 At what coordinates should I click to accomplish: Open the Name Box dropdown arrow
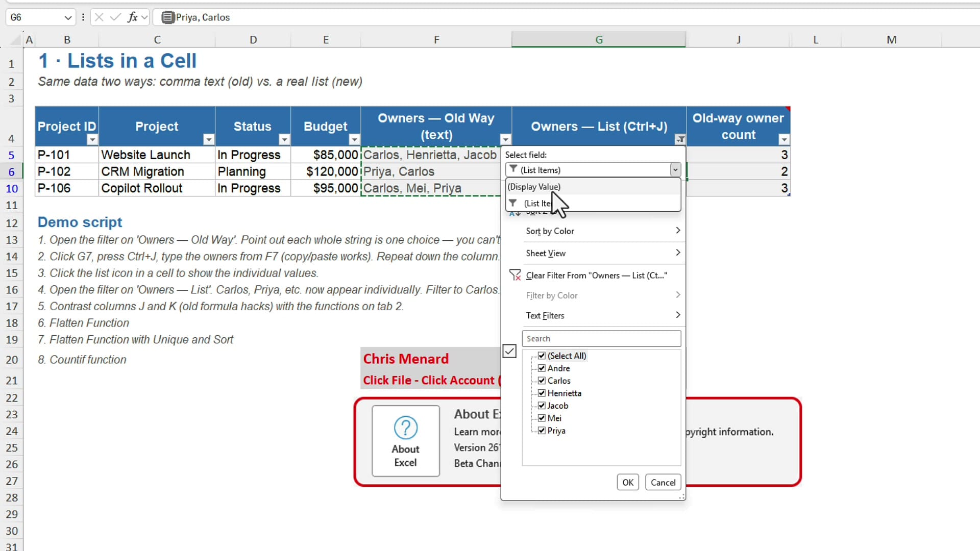point(68,18)
